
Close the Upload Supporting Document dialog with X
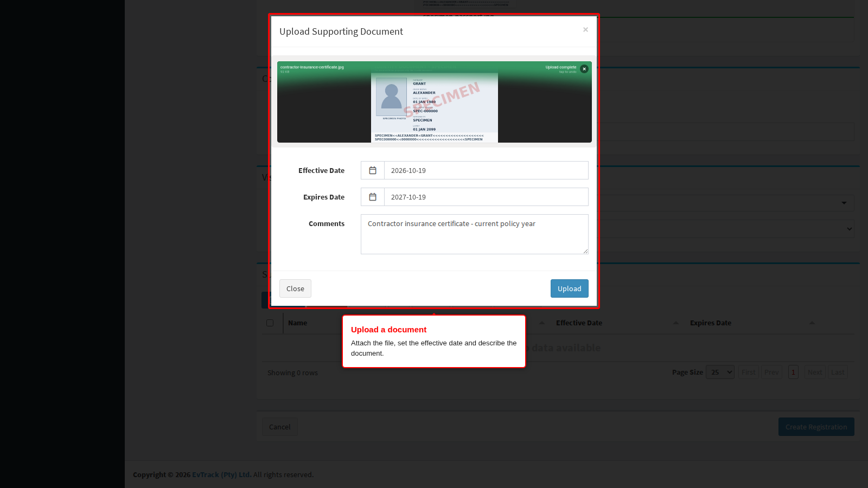tap(585, 30)
